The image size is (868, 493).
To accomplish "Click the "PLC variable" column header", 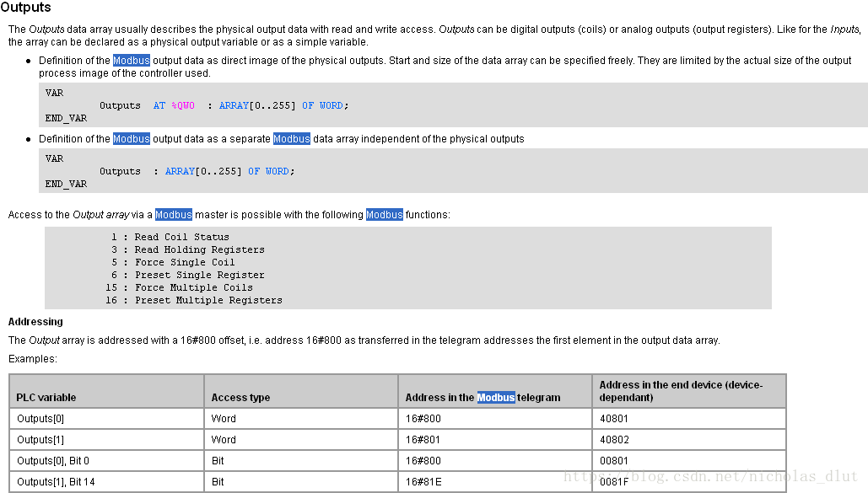I will [46, 398].
